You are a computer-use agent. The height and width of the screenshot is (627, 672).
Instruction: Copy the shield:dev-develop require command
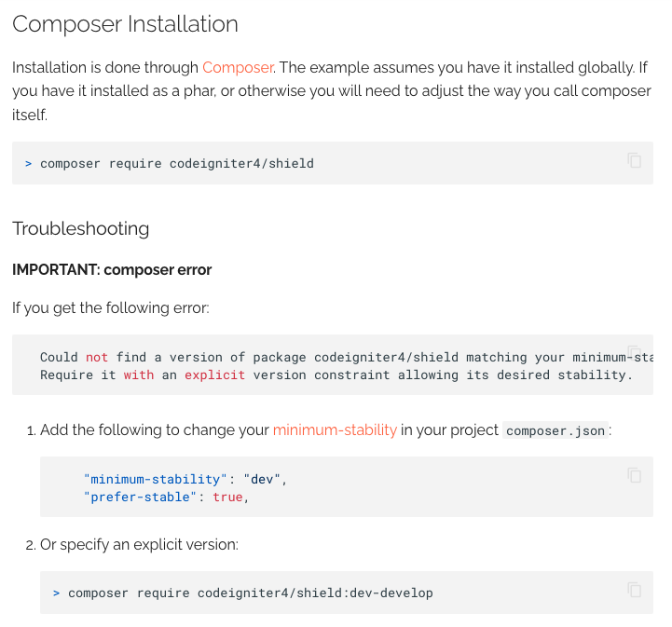click(x=634, y=589)
